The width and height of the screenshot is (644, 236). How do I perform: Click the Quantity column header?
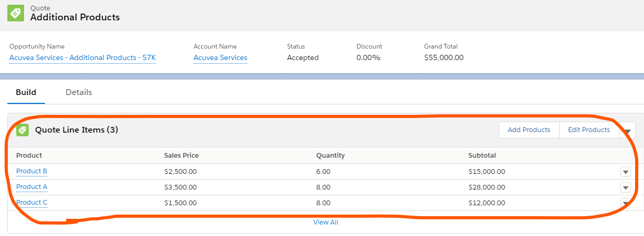330,156
